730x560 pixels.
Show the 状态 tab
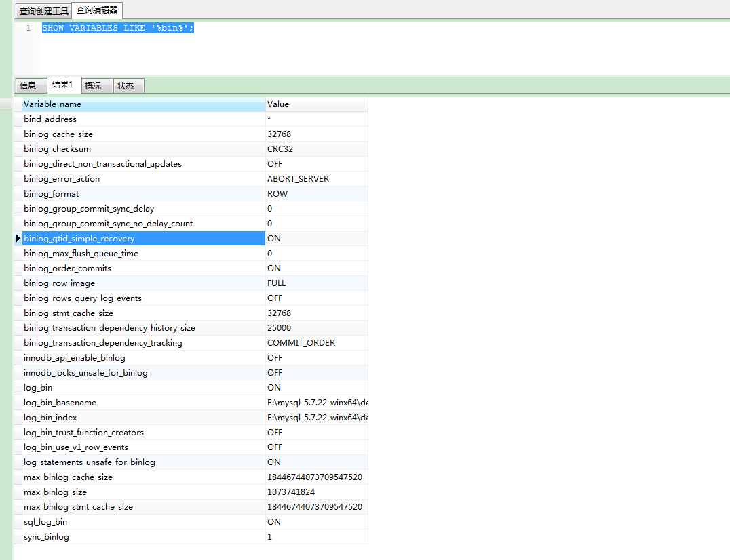point(126,85)
